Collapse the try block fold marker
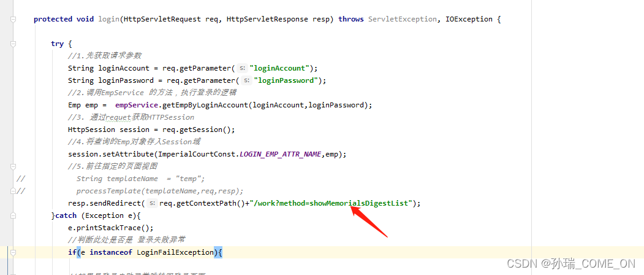Screen dimensions: 644x275 pos(13,44)
